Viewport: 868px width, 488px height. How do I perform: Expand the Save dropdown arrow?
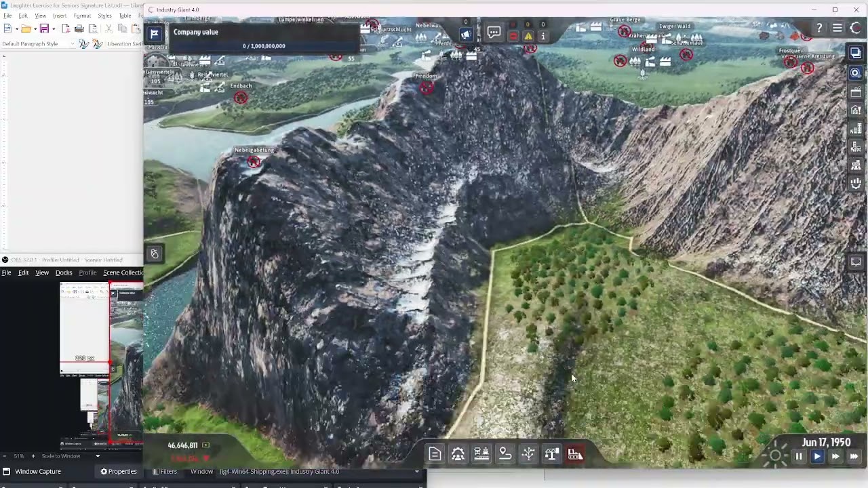point(52,28)
